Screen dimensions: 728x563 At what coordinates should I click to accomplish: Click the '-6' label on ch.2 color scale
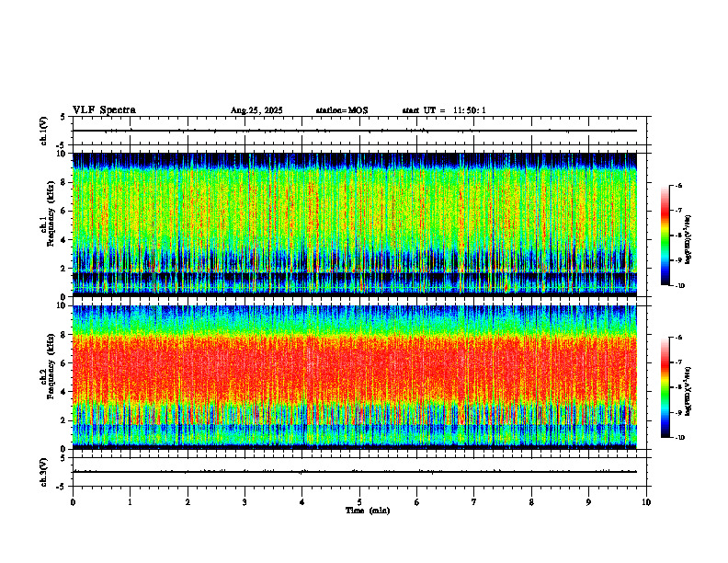tap(678, 338)
